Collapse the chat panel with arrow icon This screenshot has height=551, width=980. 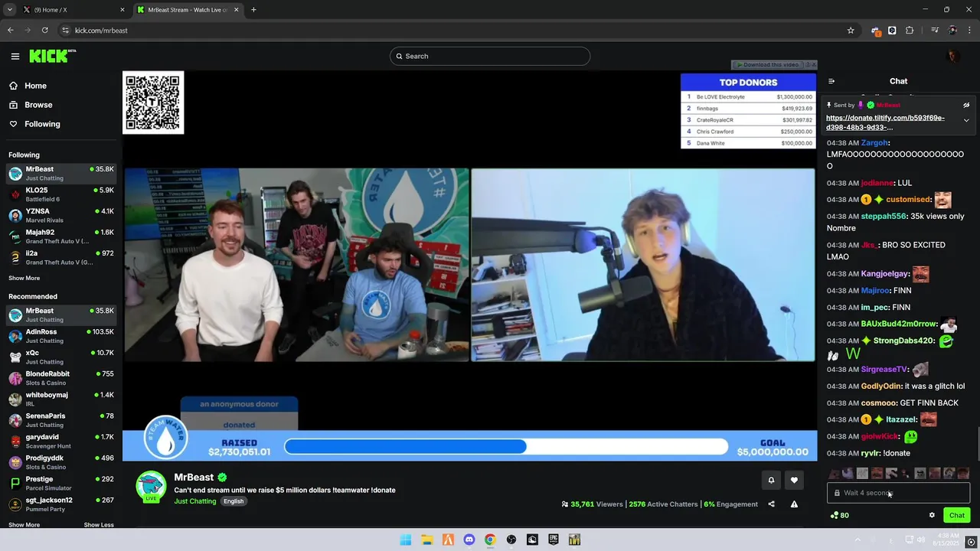point(831,81)
